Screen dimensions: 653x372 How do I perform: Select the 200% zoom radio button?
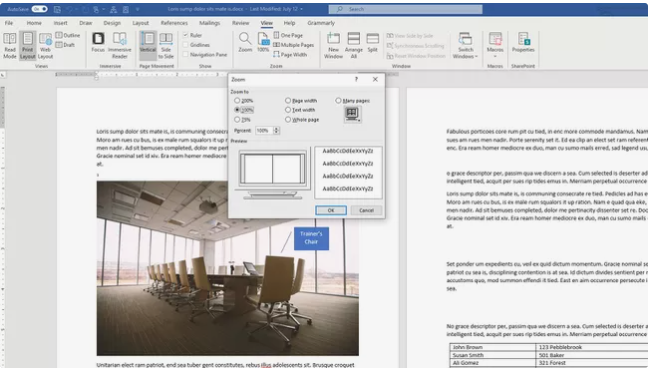click(237, 100)
